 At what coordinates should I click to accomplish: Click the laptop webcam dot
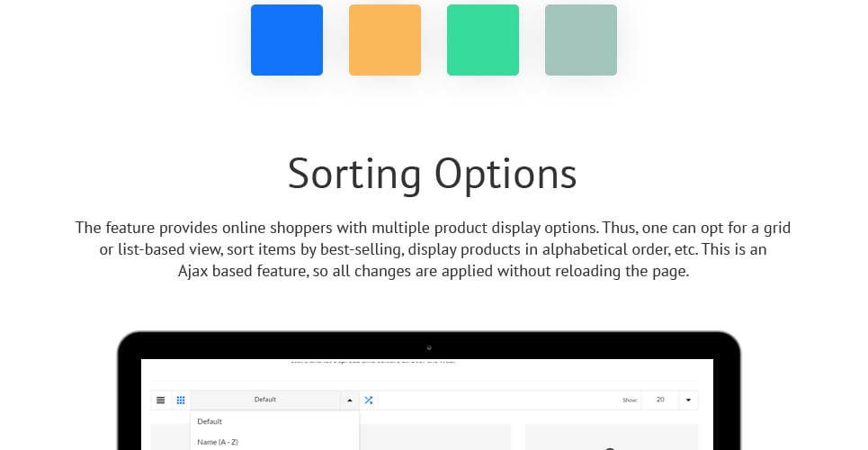coord(429,348)
